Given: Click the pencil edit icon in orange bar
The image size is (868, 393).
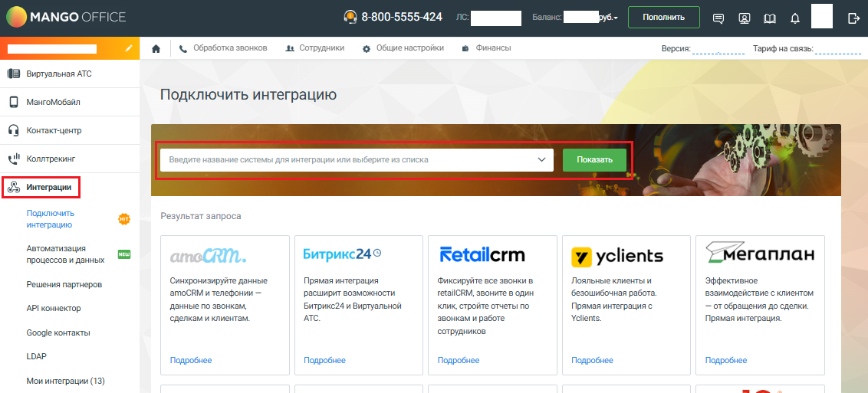Looking at the screenshot, I should (x=129, y=48).
